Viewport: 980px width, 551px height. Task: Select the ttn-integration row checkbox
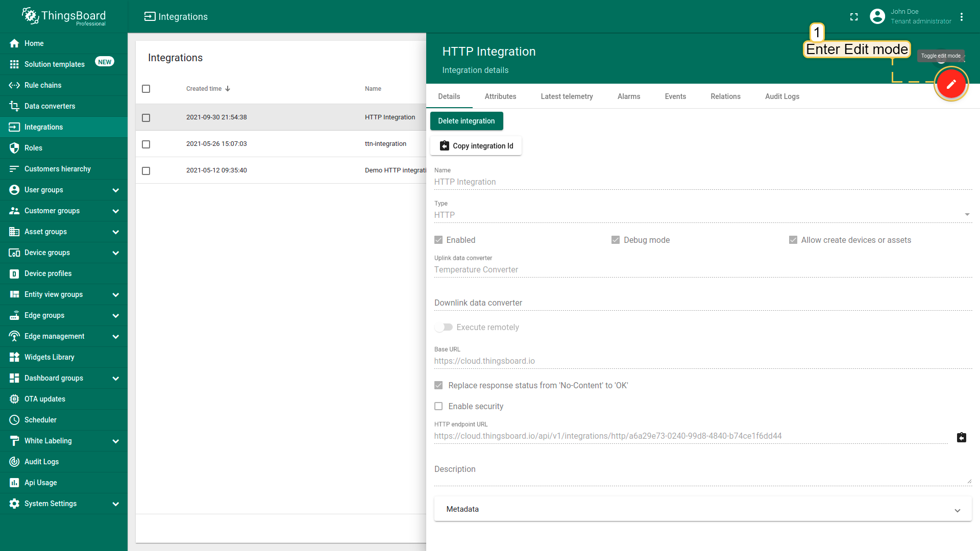146,144
